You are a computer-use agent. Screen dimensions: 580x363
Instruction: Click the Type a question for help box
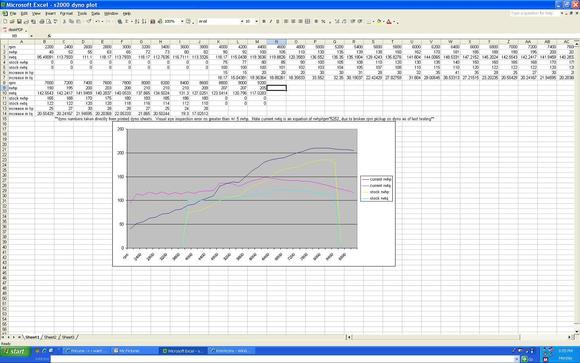[535, 13]
